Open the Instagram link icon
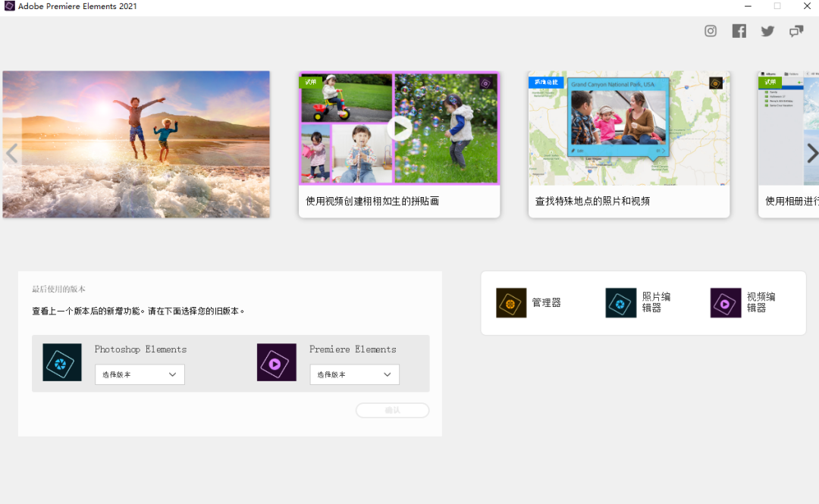The width and height of the screenshot is (819, 504). click(x=711, y=31)
